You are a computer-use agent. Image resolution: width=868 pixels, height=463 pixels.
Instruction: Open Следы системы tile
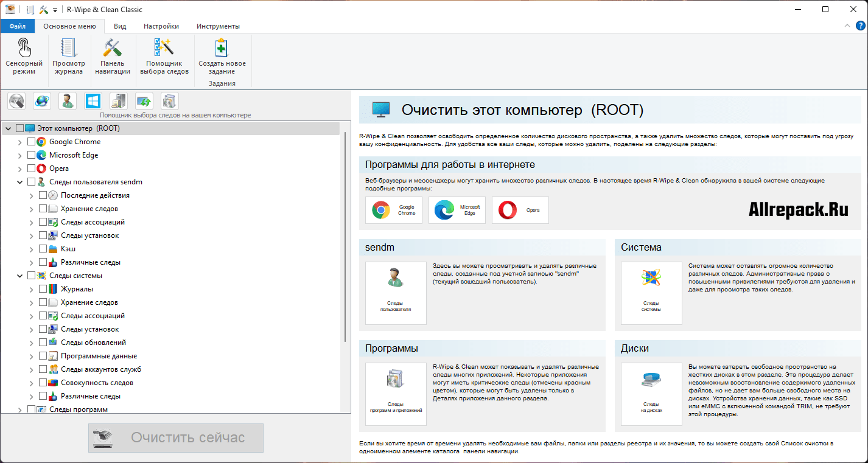click(651, 293)
